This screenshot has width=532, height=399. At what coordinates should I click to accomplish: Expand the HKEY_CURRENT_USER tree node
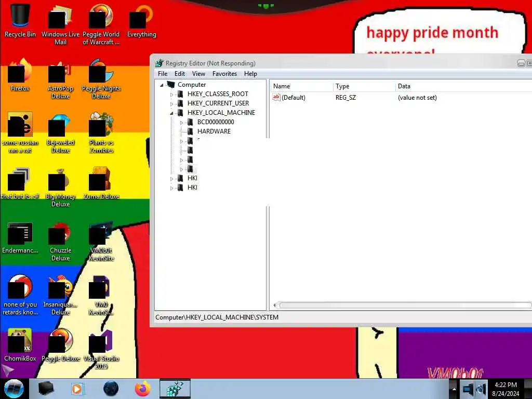coord(171,103)
